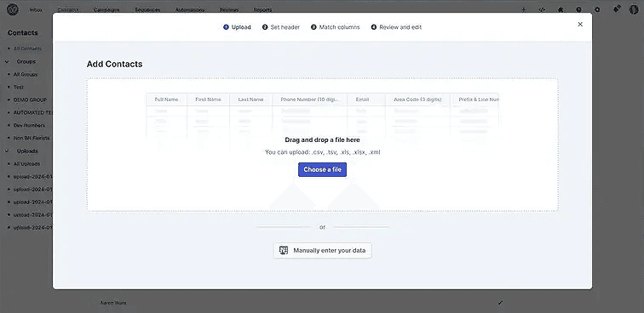This screenshot has height=313, width=644.
Task: Open the Reviews tab
Action: click(229, 10)
